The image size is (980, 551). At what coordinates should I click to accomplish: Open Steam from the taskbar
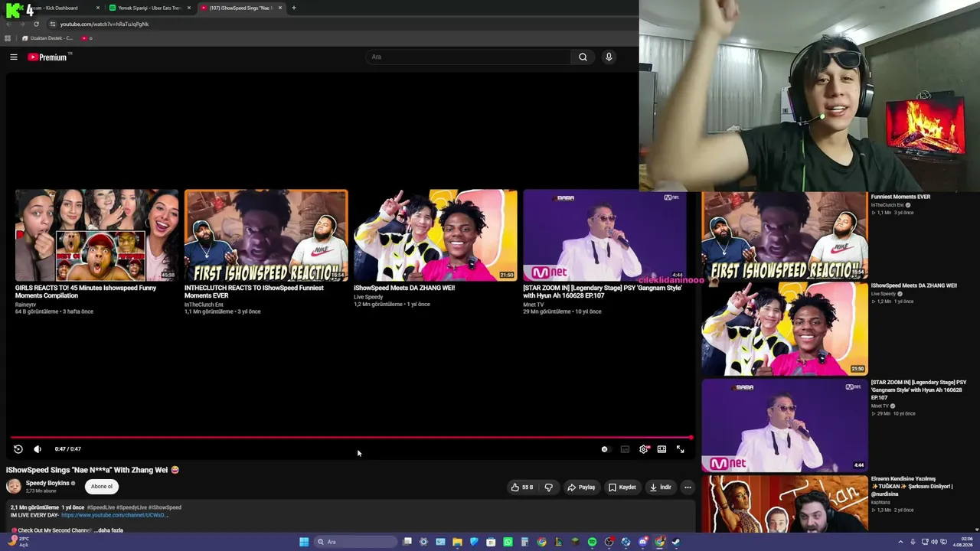(x=676, y=542)
